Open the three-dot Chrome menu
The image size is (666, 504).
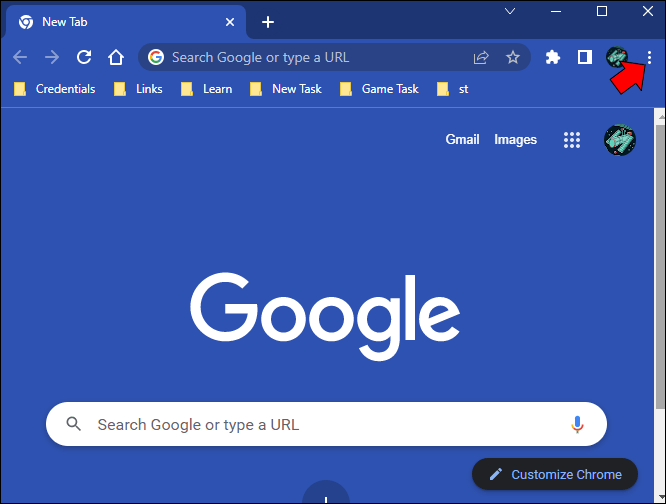point(649,57)
